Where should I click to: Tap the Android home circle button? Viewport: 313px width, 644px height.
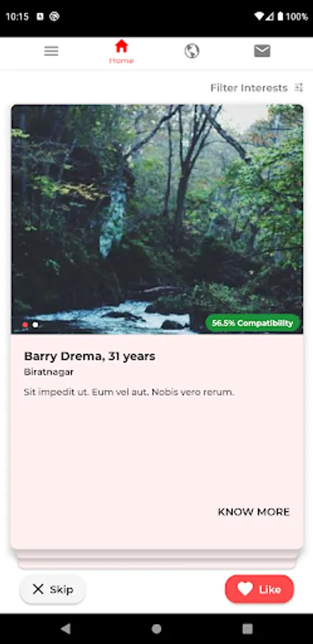tap(156, 628)
